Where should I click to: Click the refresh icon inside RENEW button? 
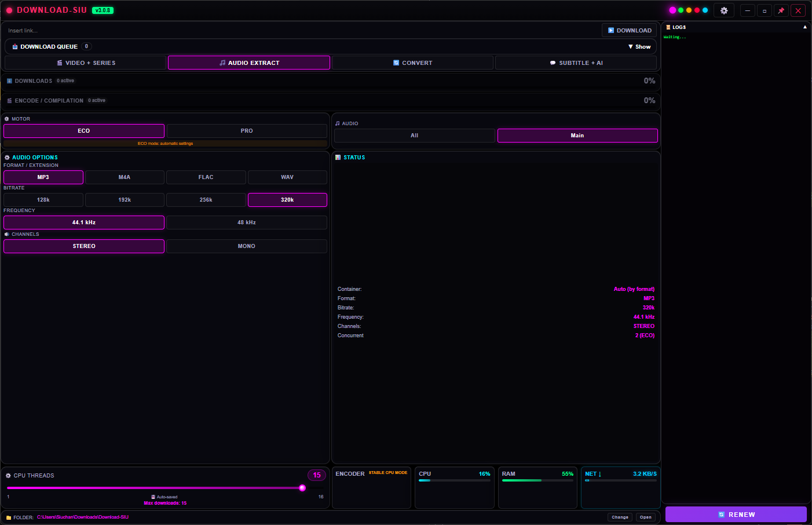tap(722, 515)
